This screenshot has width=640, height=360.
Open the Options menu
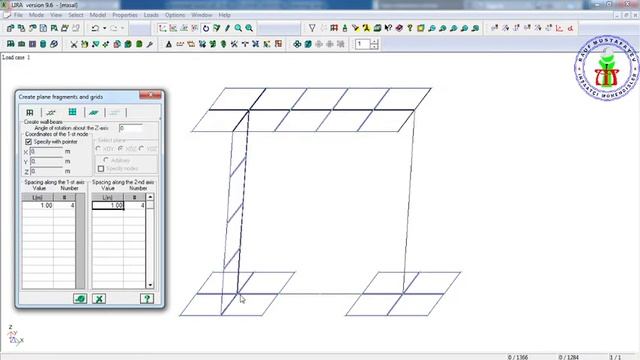pos(175,15)
